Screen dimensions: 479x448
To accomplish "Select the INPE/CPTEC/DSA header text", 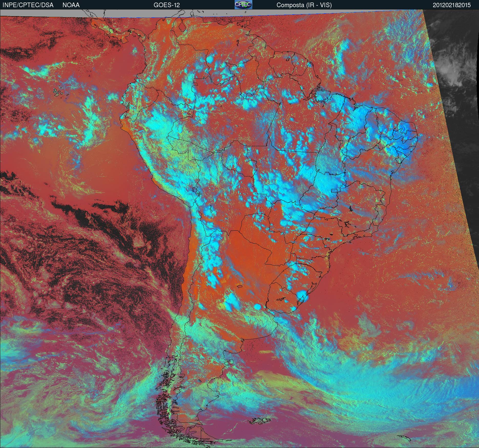I will coord(28,5).
